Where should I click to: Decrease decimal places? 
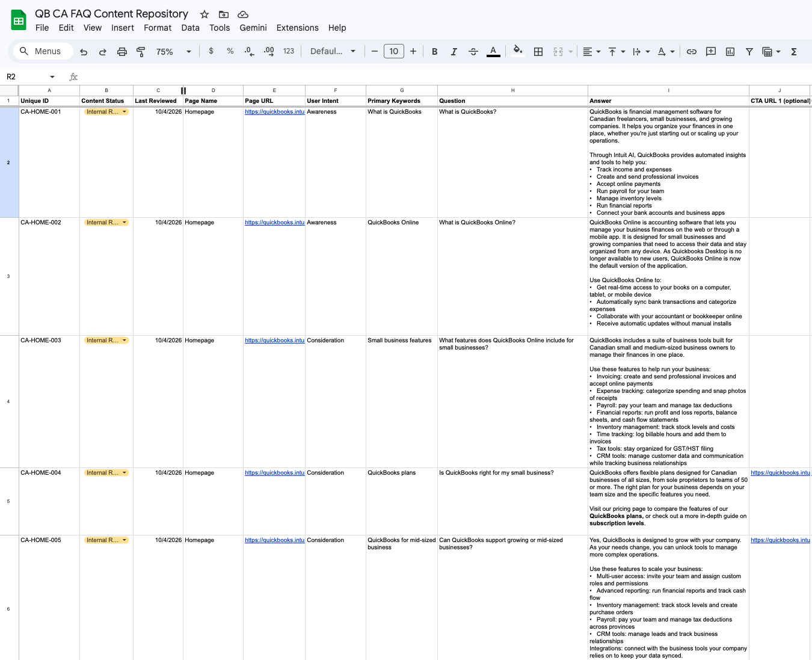[250, 52]
